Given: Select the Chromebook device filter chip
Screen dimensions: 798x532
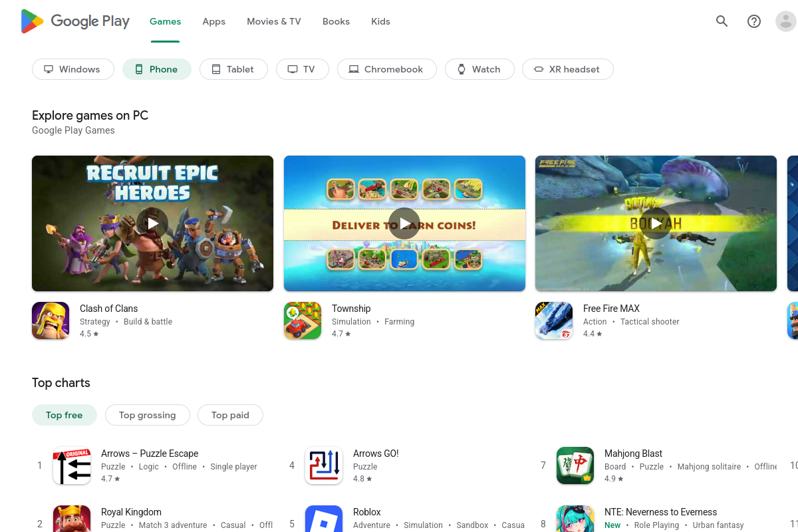Looking at the screenshot, I should click(x=387, y=69).
